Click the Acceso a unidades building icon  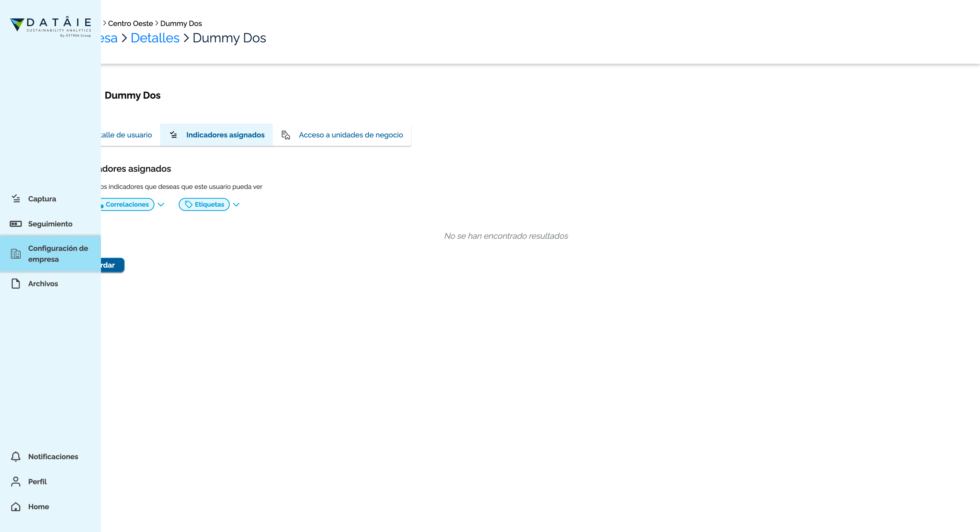tap(286, 135)
